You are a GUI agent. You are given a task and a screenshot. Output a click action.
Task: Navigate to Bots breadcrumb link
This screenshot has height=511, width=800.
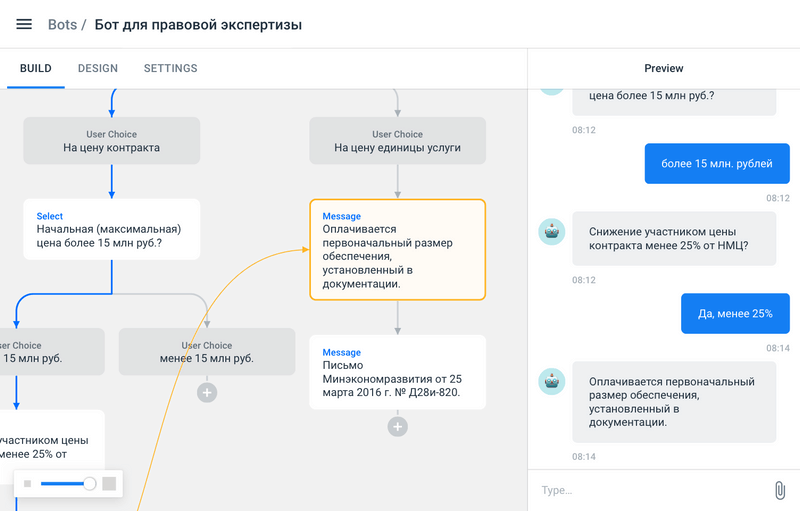[x=62, y=24]
